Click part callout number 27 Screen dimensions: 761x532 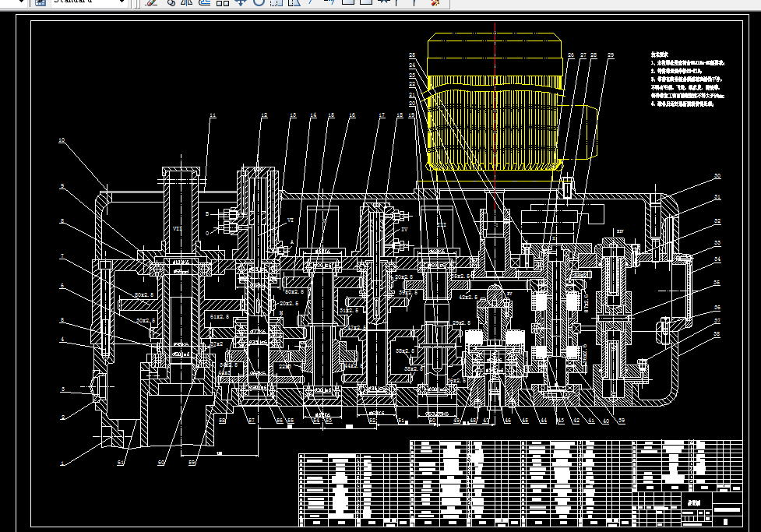pos(583,56)
